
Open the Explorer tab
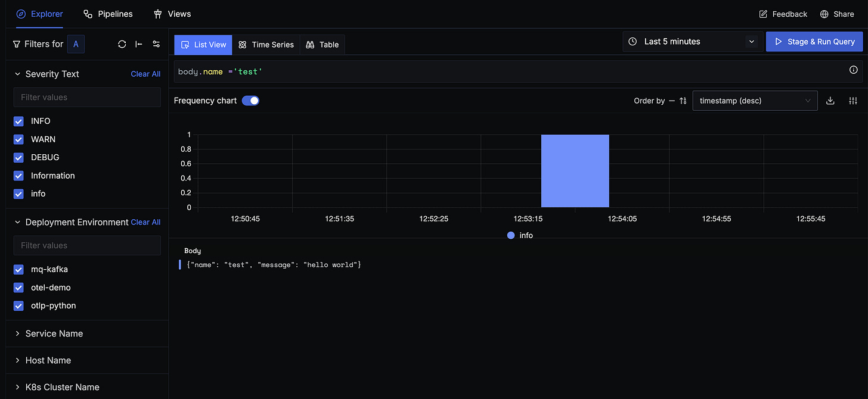click(39, 14)
